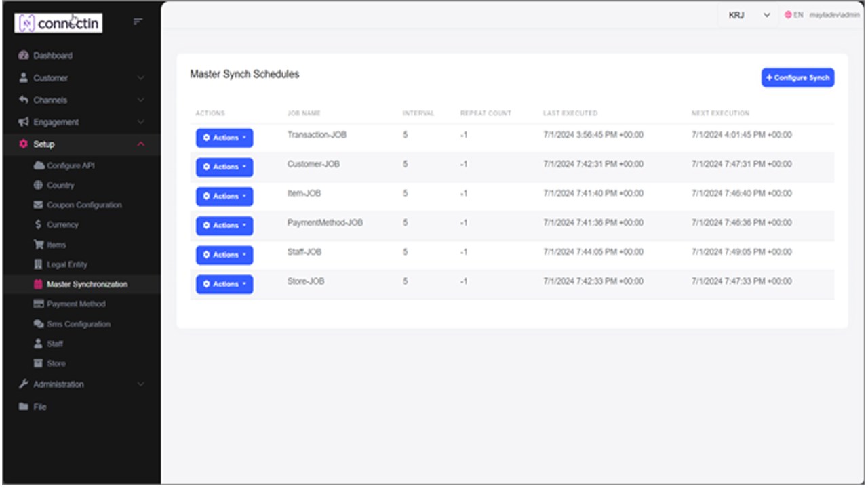The image size is (868, 488).
Task: Click the REPEAT COUNT column header
Action: pos(486,113)
